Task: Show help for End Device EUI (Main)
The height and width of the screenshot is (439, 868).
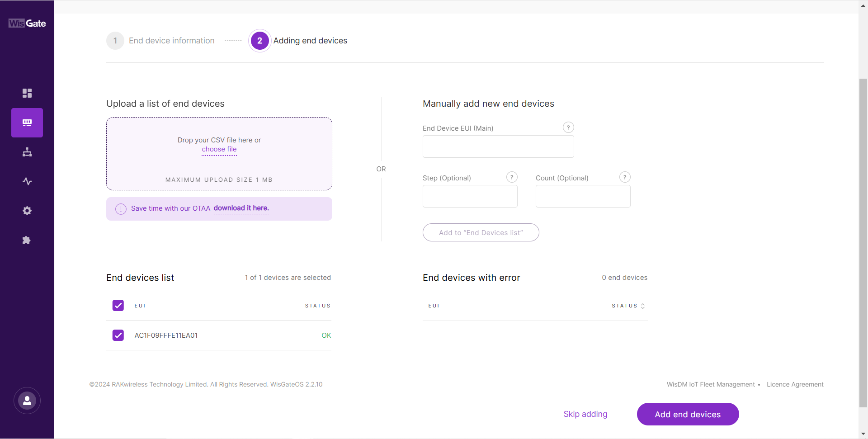Action: pyautogui.click(x=568, y=127)
